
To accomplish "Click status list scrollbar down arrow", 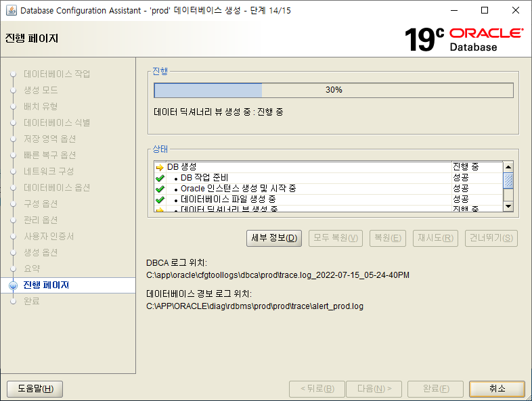I will click(x=508, y=206).
